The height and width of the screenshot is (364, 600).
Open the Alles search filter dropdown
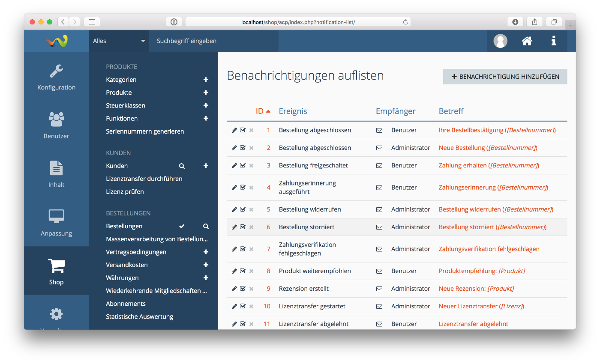coord(119,41)
